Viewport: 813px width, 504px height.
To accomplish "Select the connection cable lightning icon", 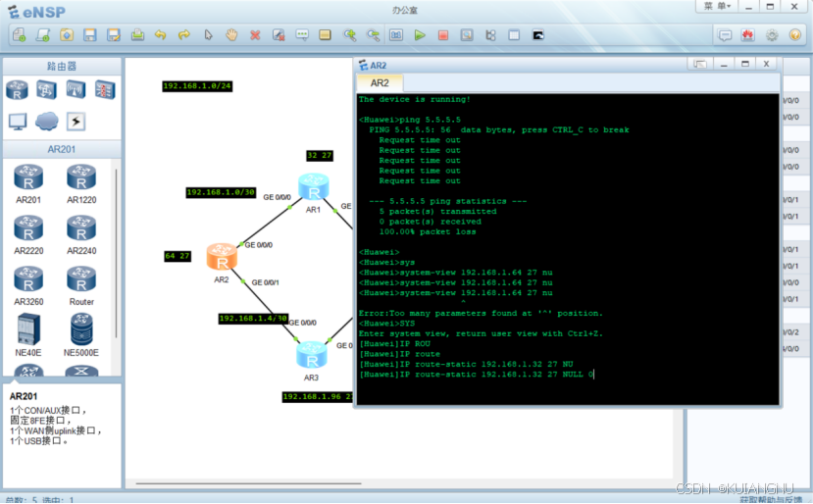I will click(76, 122).
